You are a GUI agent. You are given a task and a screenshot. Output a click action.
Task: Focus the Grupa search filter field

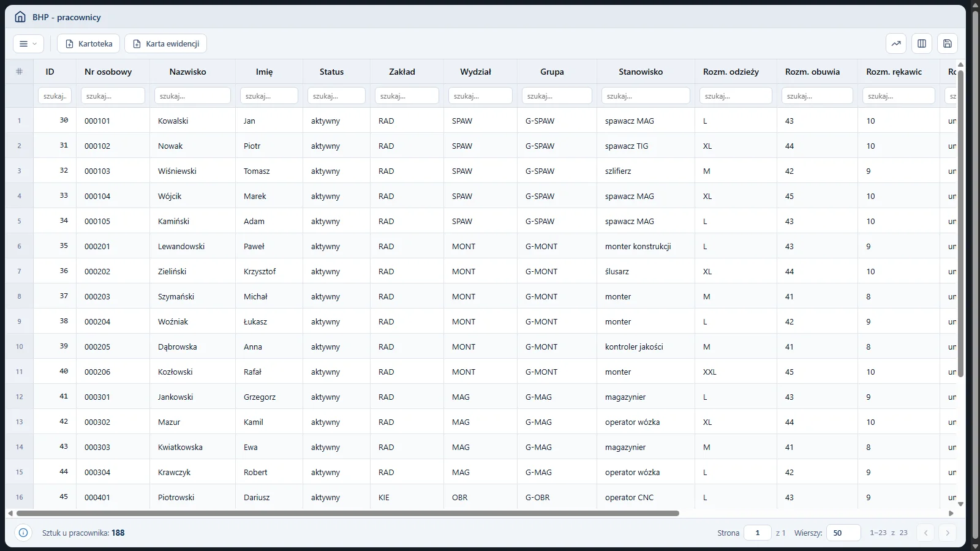pyautogui.click(x=557, y=96)
